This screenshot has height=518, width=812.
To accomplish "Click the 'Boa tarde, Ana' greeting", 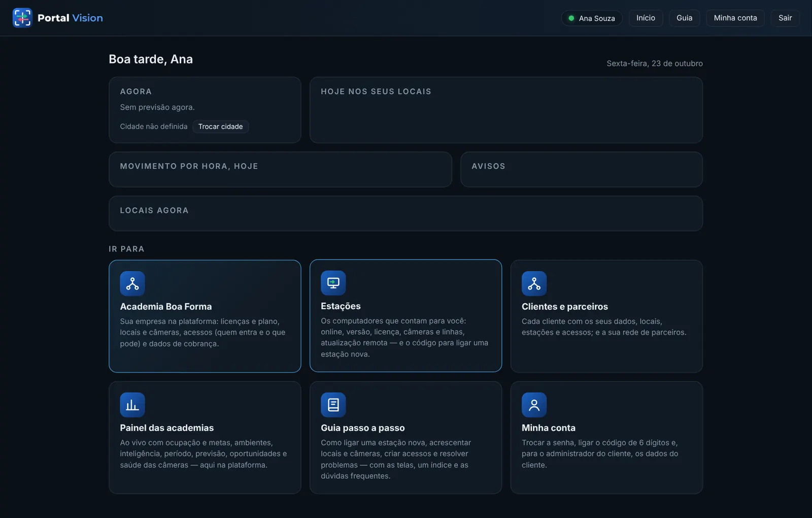I will point(151,59).
